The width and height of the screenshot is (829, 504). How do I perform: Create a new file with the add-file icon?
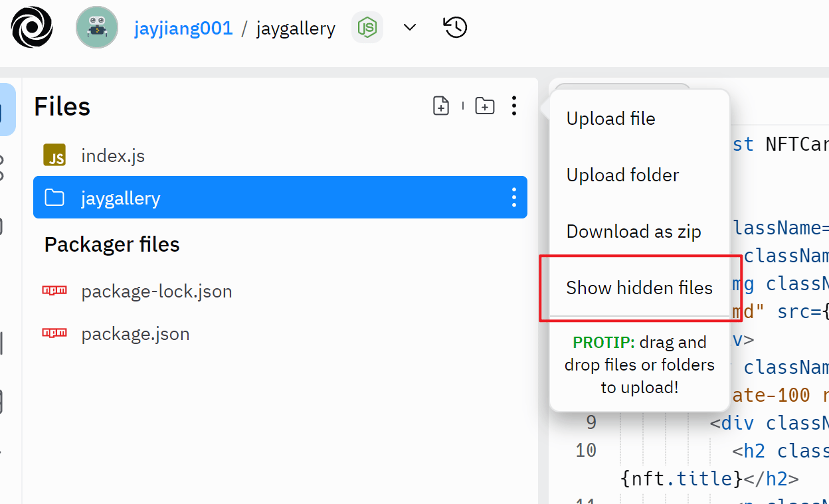pyautogui.click(x=441, y=106)
